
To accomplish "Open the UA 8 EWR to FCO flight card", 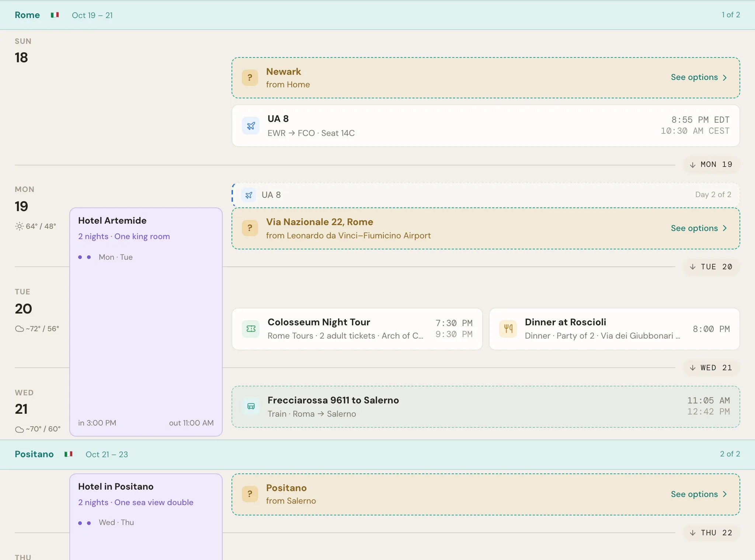I will click(x=486, y=126).
